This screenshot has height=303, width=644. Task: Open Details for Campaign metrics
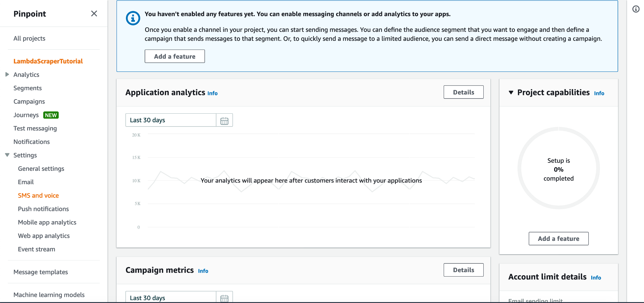click(463, 270)
